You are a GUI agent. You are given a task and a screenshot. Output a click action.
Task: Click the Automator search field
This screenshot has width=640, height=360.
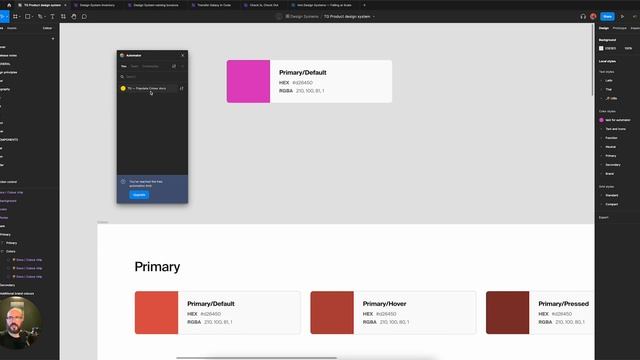152,76
